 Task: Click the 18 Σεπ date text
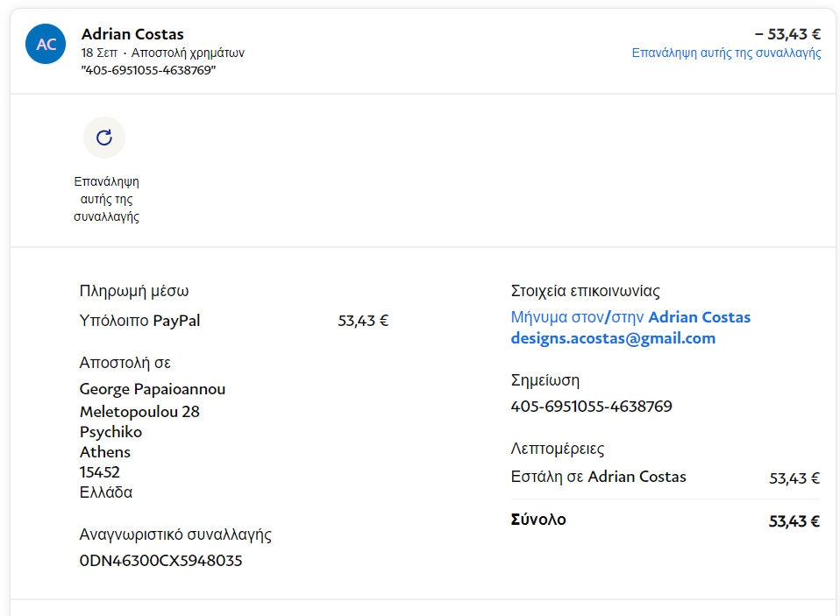point(99,53)
